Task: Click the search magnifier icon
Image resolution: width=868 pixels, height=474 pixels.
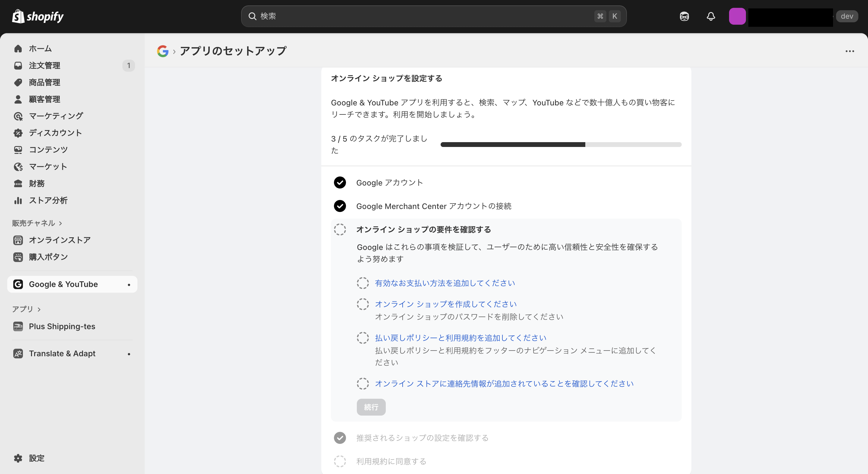Action: tap(252, 16)
